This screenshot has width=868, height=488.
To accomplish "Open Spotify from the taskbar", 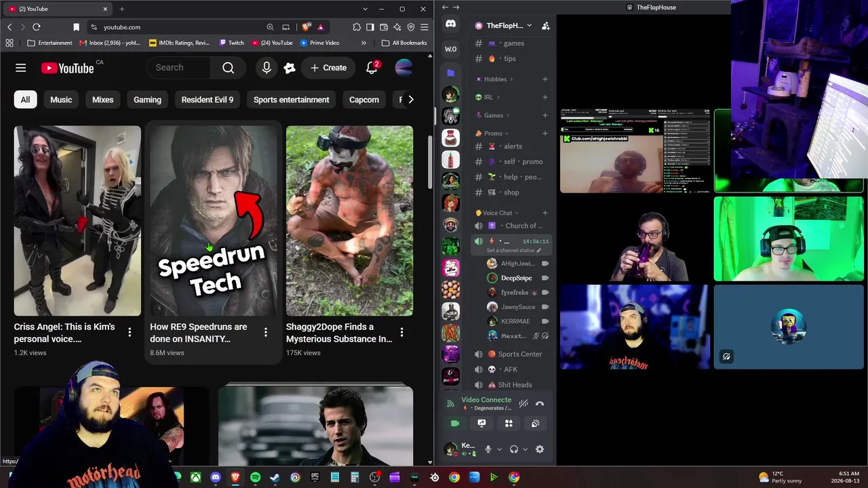I will tap(255, 477).
